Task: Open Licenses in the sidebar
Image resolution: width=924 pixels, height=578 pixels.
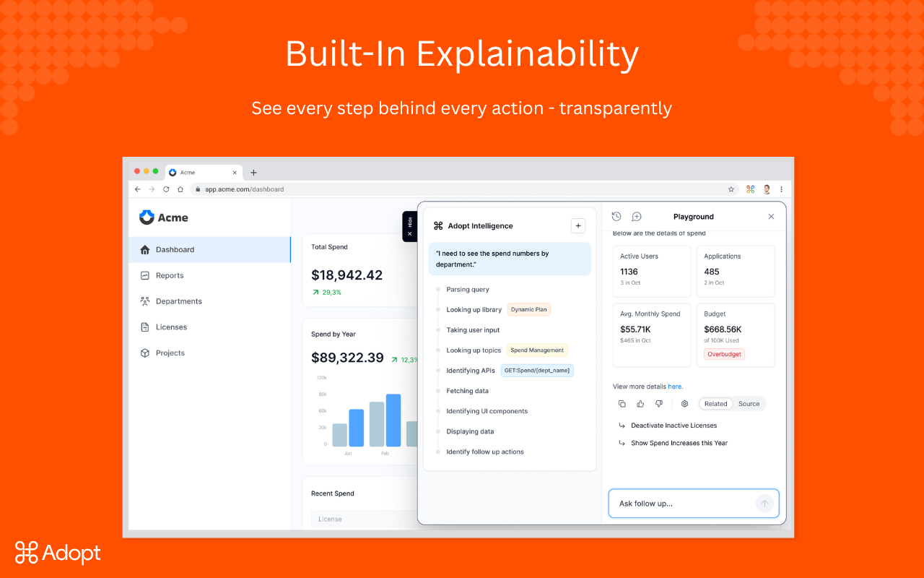Action: click(209, 327)
